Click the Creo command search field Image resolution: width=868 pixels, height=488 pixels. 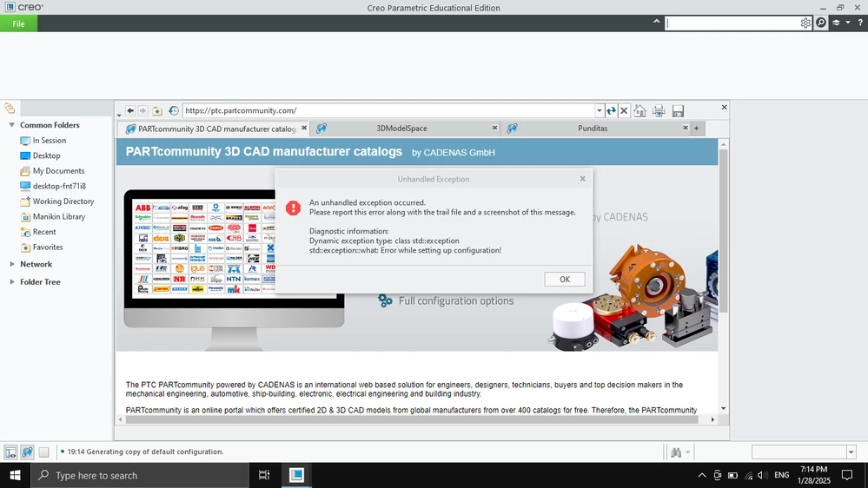click(732, 23)
